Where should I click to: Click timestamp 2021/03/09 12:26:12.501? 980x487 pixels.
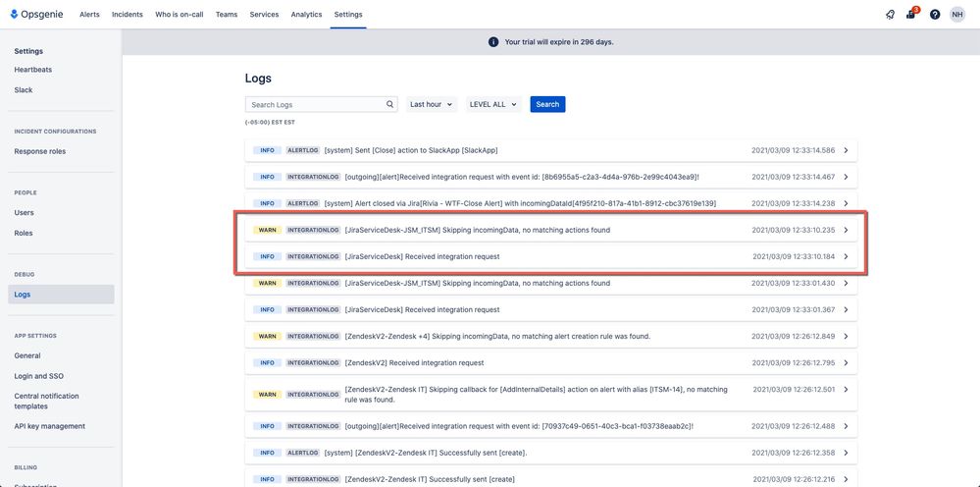coord(794,390)
